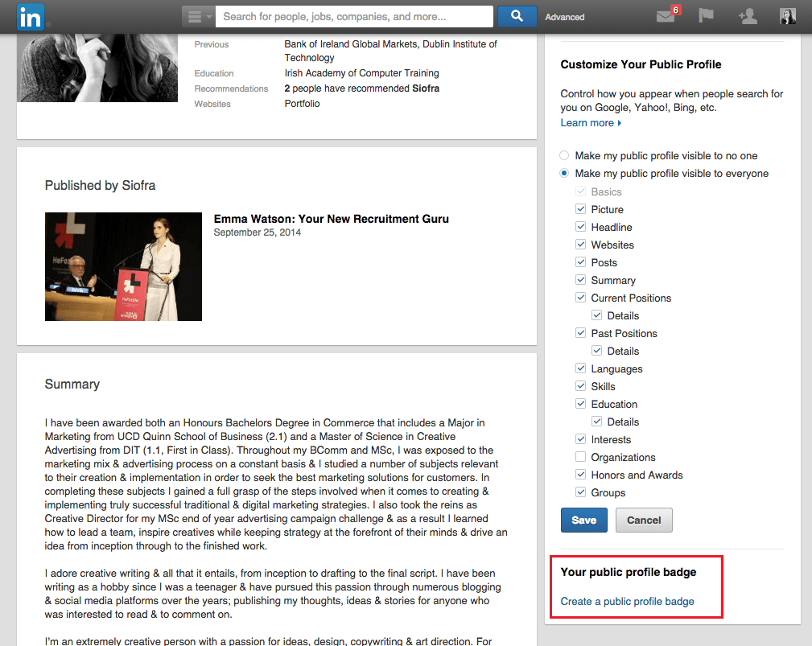Image resolution: width=812 pixels, height=646 pixels.
Task: Select visible to everyone radio
Action: coord(564,173)
